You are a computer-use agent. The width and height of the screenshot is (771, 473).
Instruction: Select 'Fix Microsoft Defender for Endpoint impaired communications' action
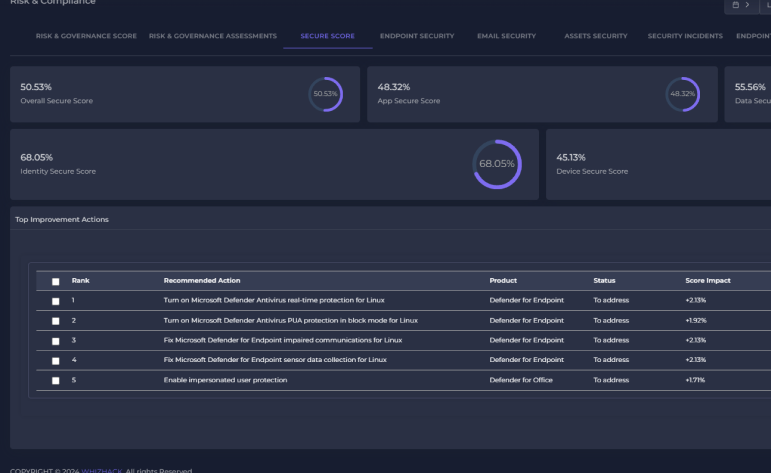pos(283,340)
